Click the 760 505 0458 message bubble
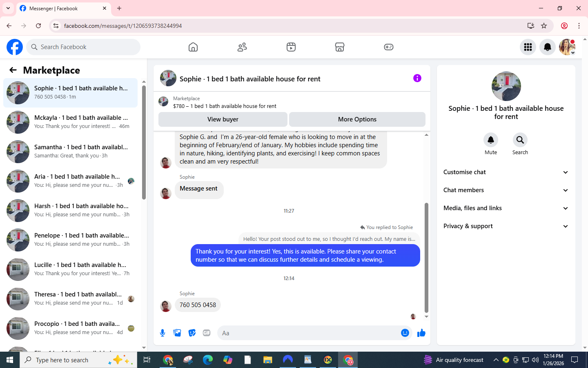Image resolution: width=588 pixels, height=368 pixels. (x=198, y=305)
